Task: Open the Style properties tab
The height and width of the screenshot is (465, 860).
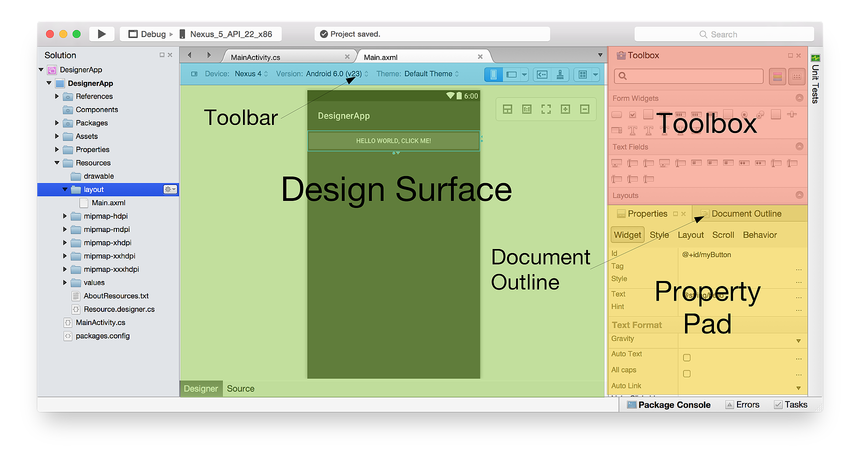Action: point(659,235)
